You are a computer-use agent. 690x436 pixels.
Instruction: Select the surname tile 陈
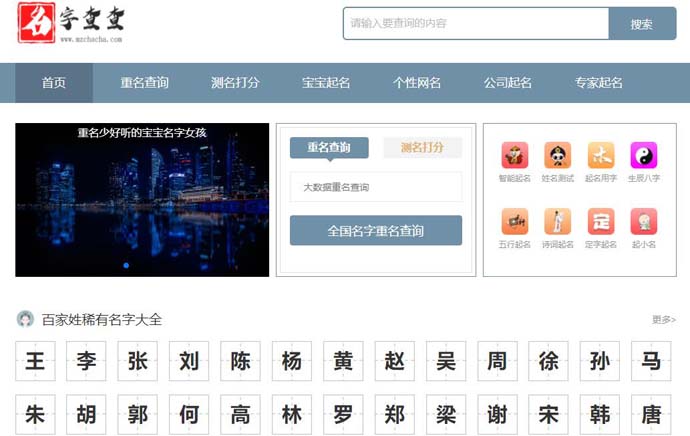(x=240, y=361)
